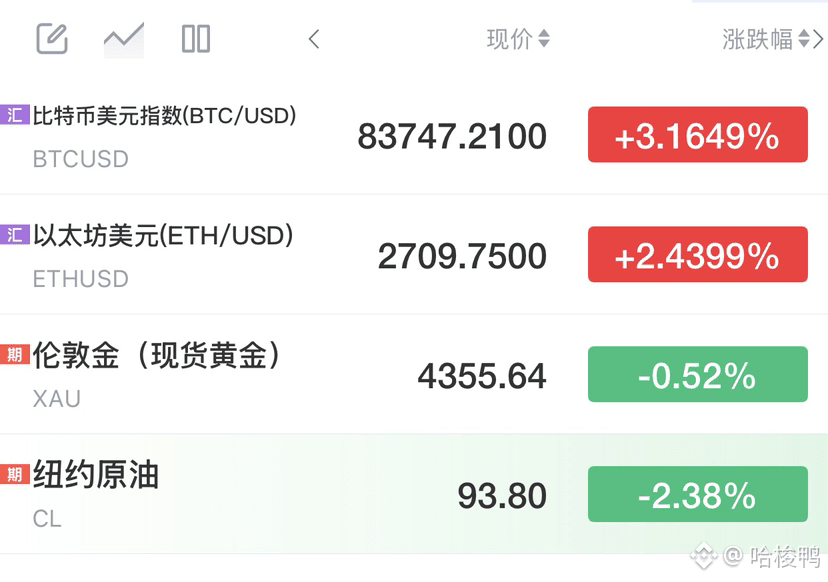
Task: Open the trend line chart view icon
Action: [x=124, y=39]
